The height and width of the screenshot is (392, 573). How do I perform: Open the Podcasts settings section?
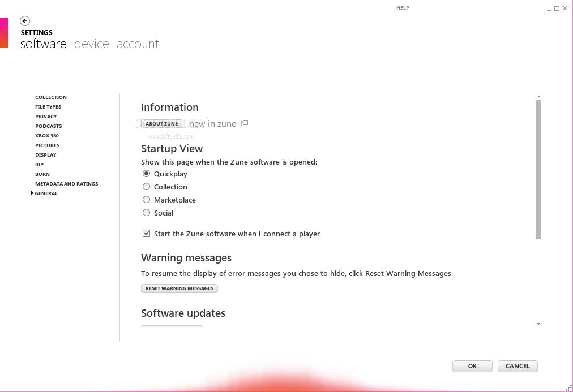49,126
